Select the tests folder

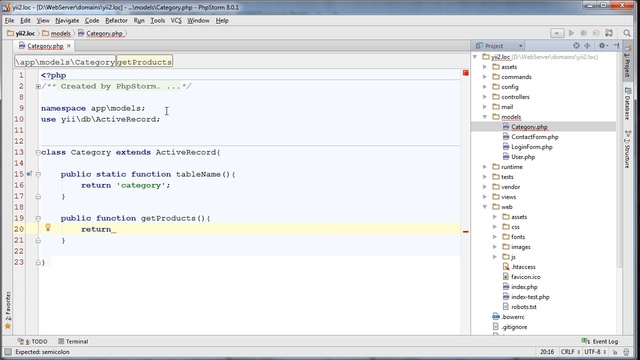(507, 177)
